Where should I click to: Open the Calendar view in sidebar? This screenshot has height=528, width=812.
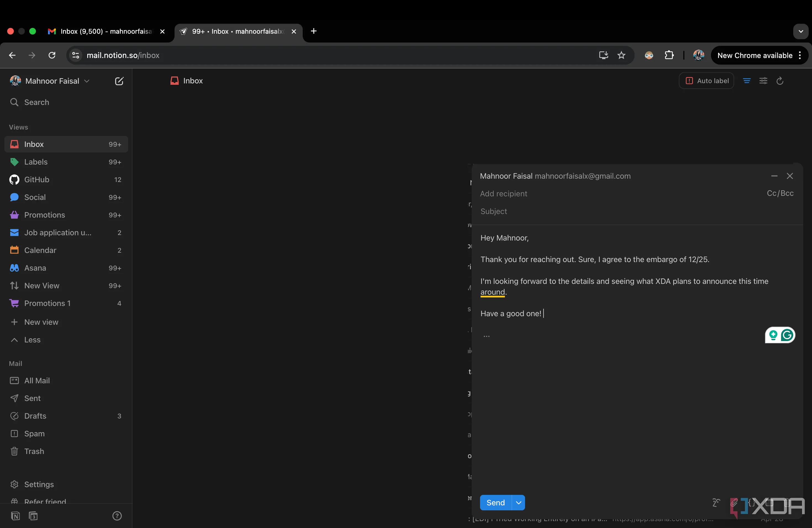coord(66,250)
